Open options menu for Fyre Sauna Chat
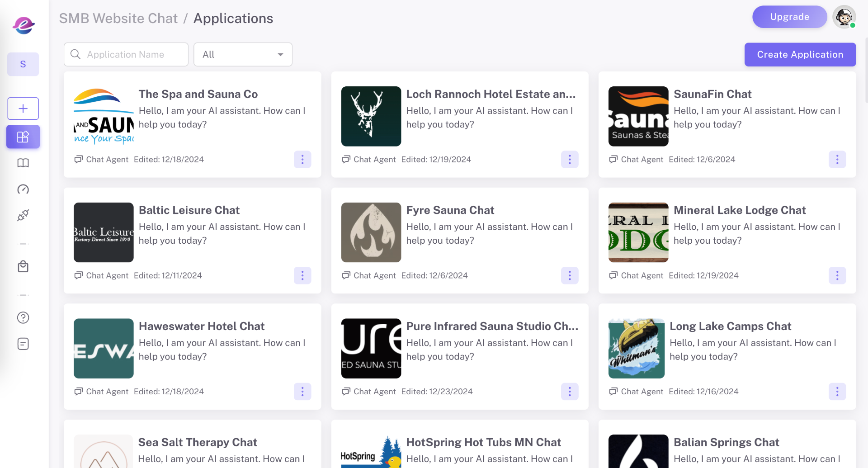This screenshot has width=868, height=468. [x=570, y=275]
